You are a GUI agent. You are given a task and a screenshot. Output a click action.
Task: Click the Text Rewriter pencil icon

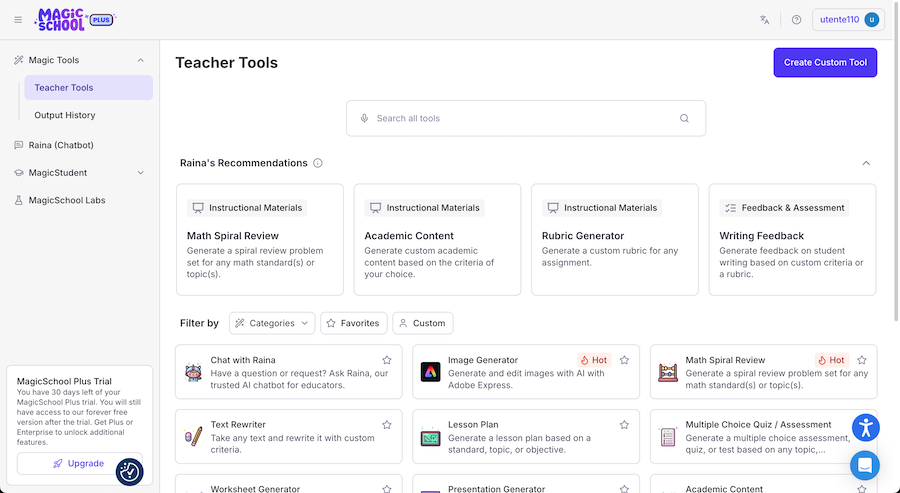tap(193, 437)
